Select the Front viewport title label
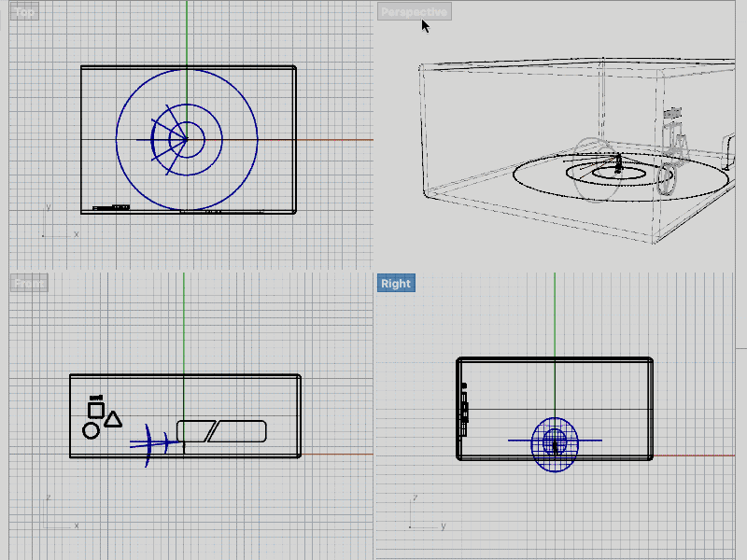747x560 pixels. click(x=29, y=283)
